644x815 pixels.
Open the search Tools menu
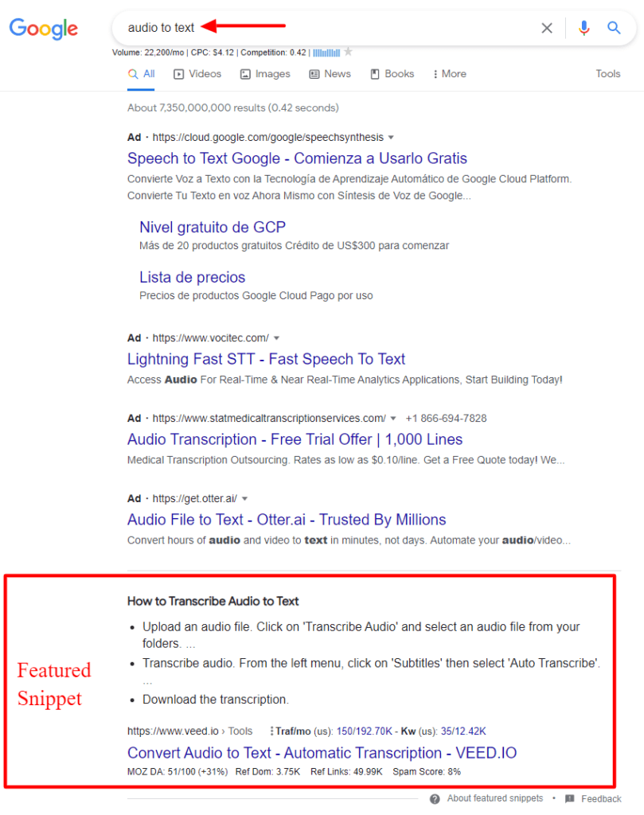click(608, 74)
